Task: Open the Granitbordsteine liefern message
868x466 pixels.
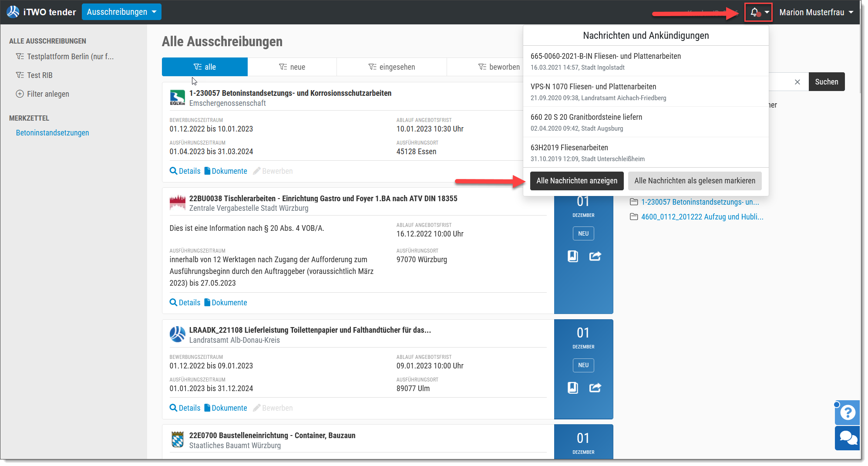Action: (x=646, y=122)
